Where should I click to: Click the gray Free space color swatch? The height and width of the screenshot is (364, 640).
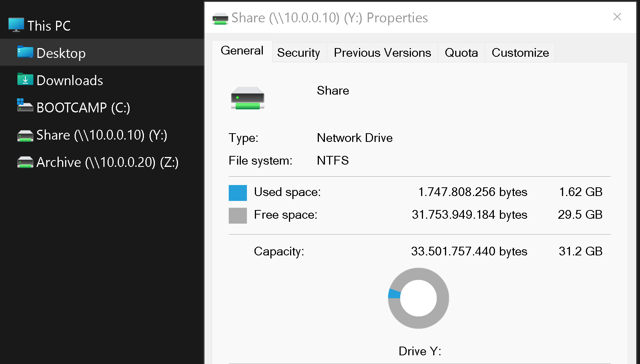coord(238,216)
